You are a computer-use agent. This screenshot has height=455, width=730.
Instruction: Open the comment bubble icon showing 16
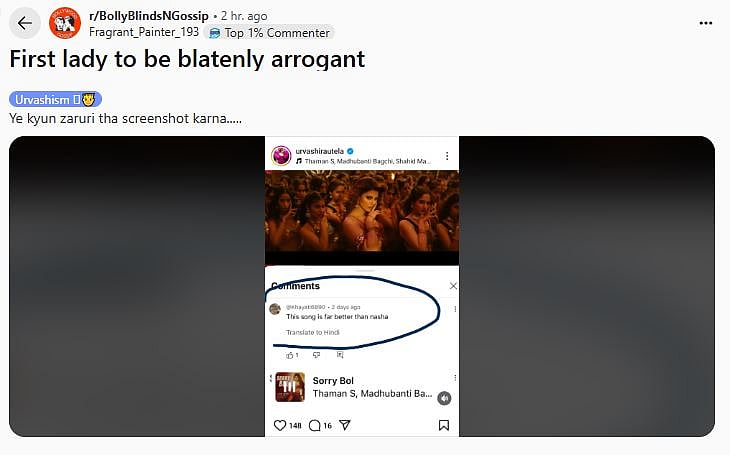315,425
